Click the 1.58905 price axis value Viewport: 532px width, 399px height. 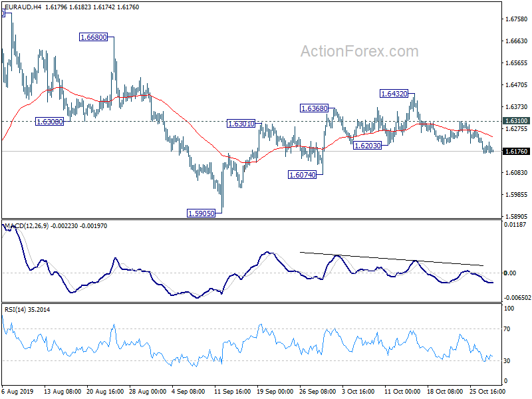coord(517,217)
